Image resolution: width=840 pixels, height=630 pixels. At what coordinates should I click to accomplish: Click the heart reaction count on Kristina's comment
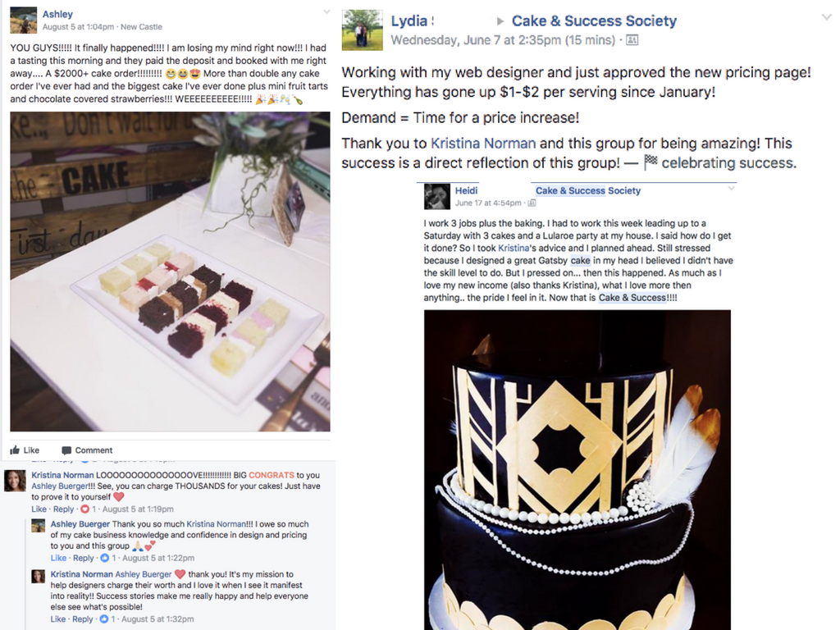(x=89, y=509)
